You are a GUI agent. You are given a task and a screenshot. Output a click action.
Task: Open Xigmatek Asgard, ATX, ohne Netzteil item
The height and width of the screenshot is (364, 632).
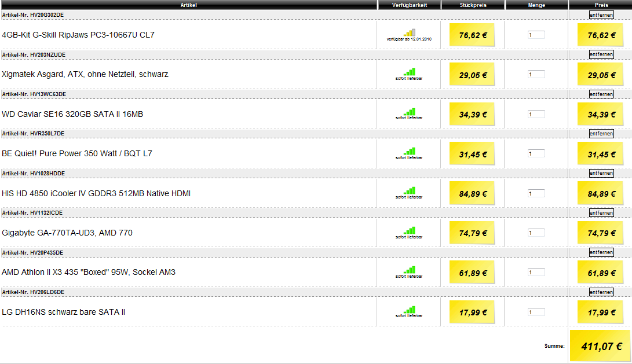pyautogui.click(x=85, y=75)
